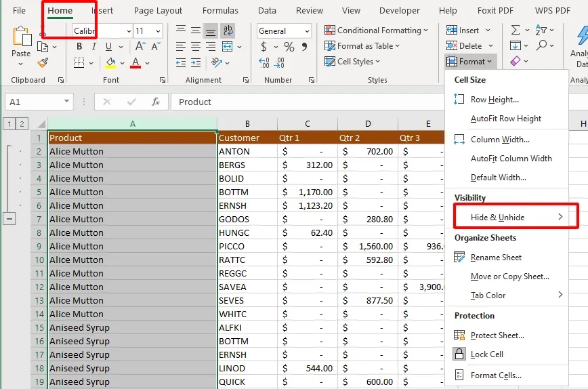Choose Column Width... from Format menu
Image resolution: width=588 pixels, height=389 pixels.
(500, 140)
